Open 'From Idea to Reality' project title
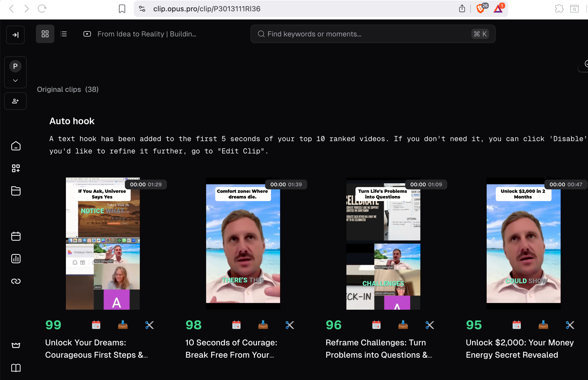 147,34
